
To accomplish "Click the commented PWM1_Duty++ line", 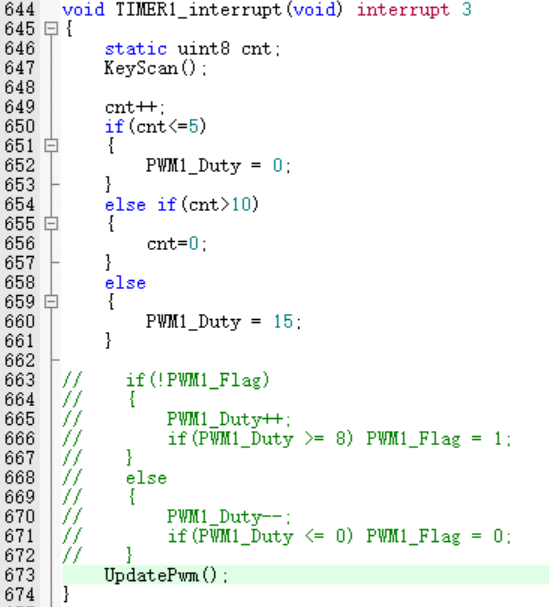I will (x=229, y=420).
